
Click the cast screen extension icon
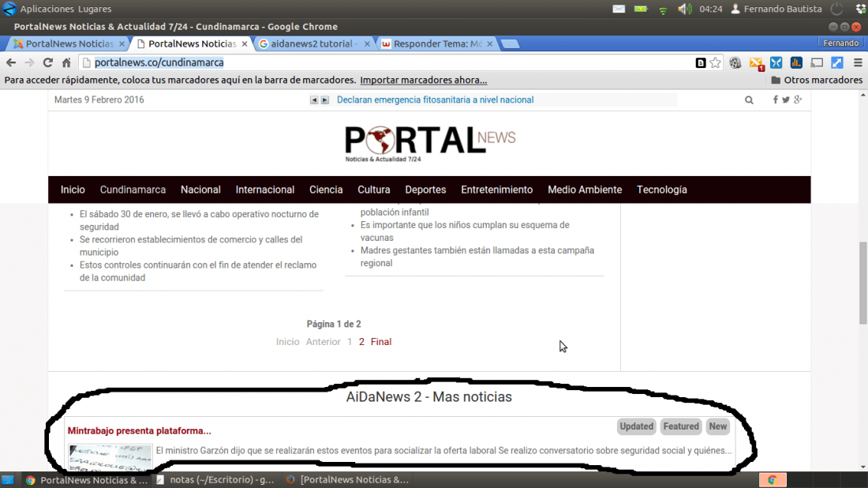coord(817,62)
